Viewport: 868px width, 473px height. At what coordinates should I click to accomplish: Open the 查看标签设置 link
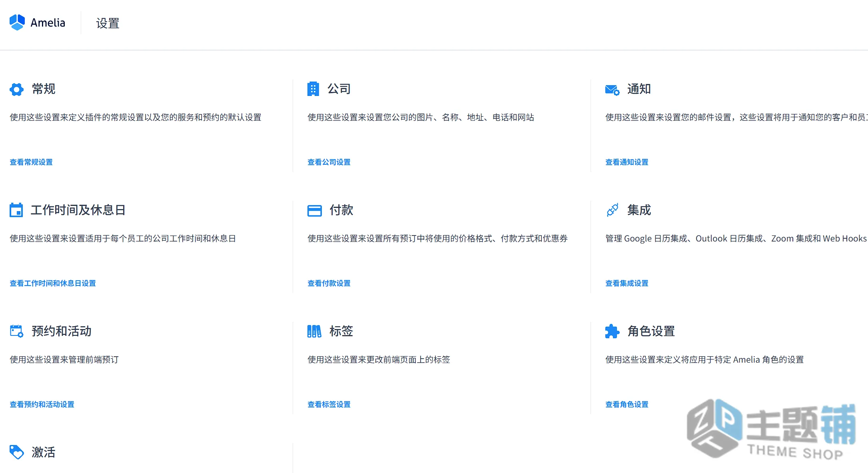[x=329, y=404]
